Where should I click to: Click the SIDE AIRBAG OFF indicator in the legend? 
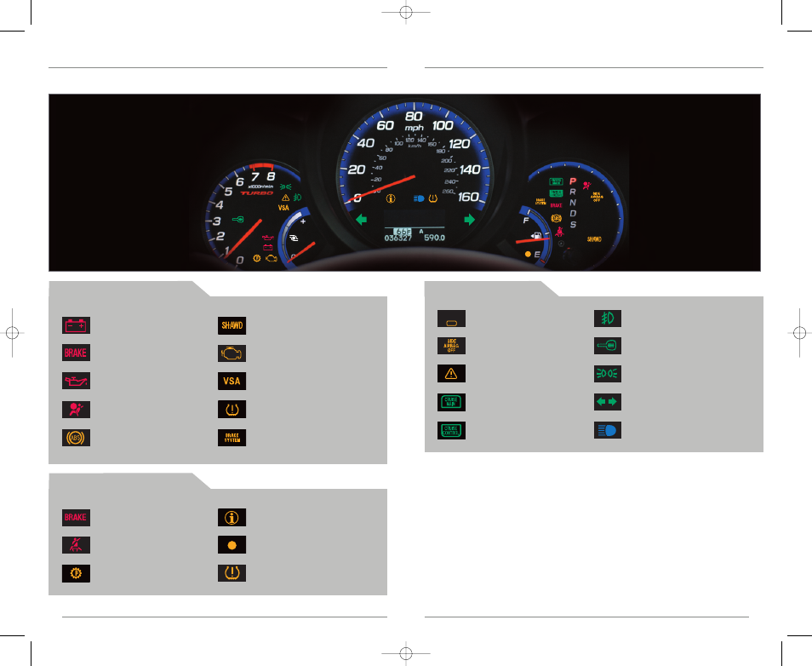click(x=452, y=346)
